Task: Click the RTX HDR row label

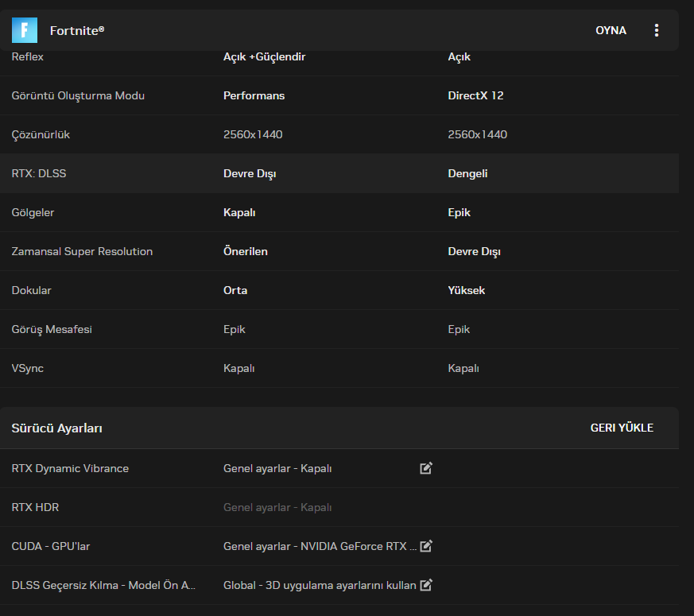Action: pos(35,507)
